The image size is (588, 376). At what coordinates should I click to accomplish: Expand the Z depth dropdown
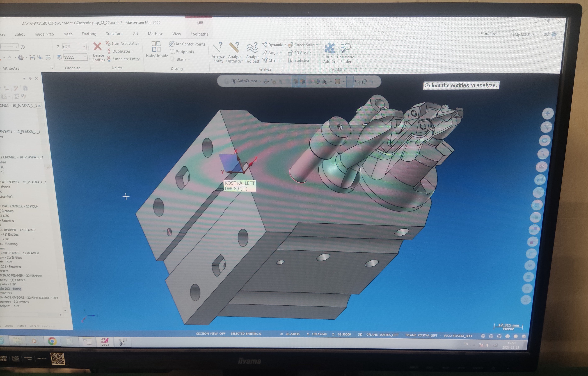(84, 46)
